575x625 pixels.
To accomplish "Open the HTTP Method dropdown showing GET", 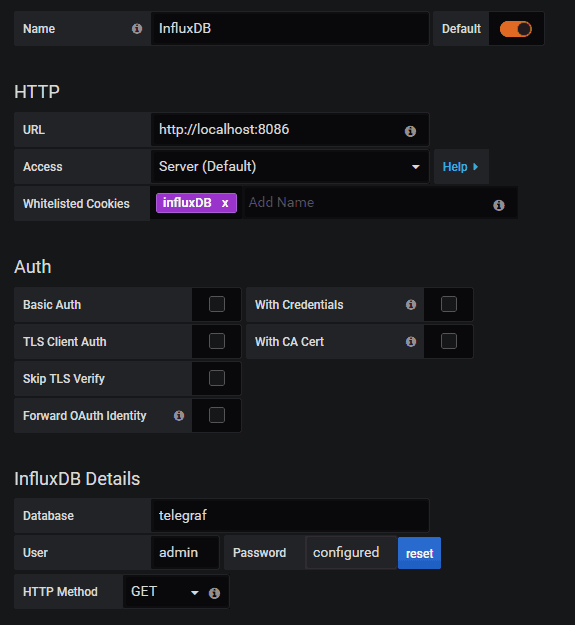I will click(x=176, y=592).
